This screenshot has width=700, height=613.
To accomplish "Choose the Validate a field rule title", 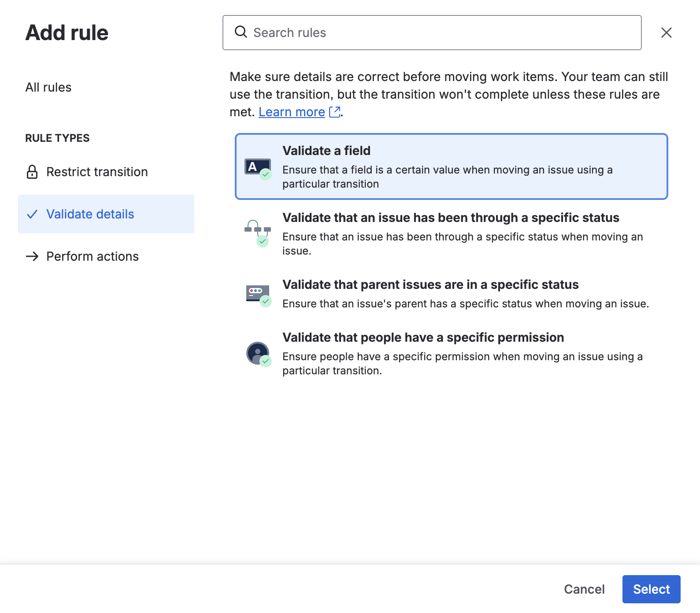I will 326,151.
